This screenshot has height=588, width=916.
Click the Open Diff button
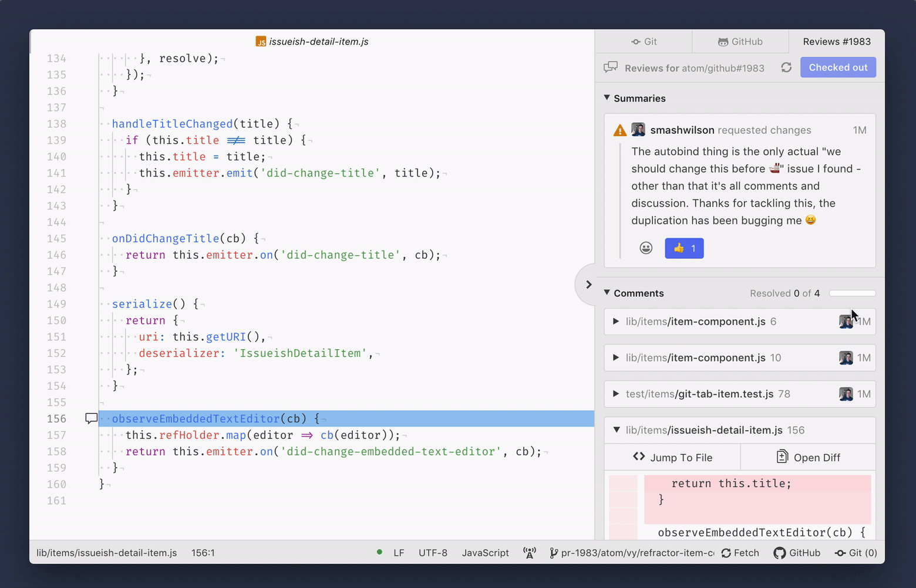pos(809,457)
